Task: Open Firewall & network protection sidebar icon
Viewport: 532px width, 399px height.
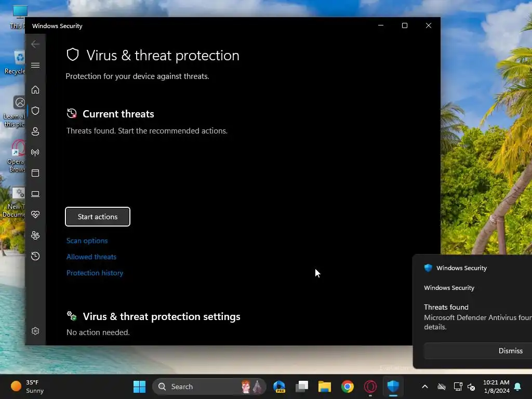Action: [x=35, y=152]
